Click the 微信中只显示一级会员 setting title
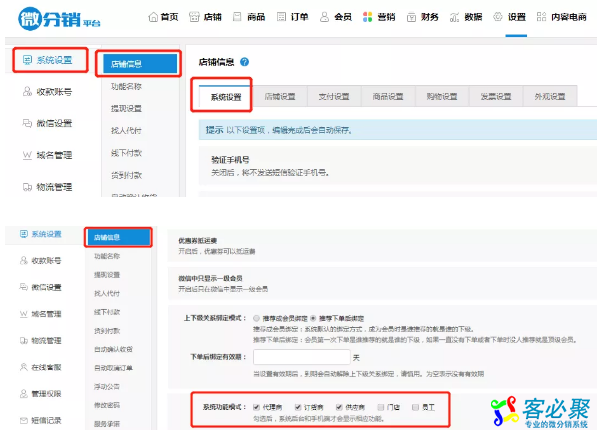 click(210, 278)
